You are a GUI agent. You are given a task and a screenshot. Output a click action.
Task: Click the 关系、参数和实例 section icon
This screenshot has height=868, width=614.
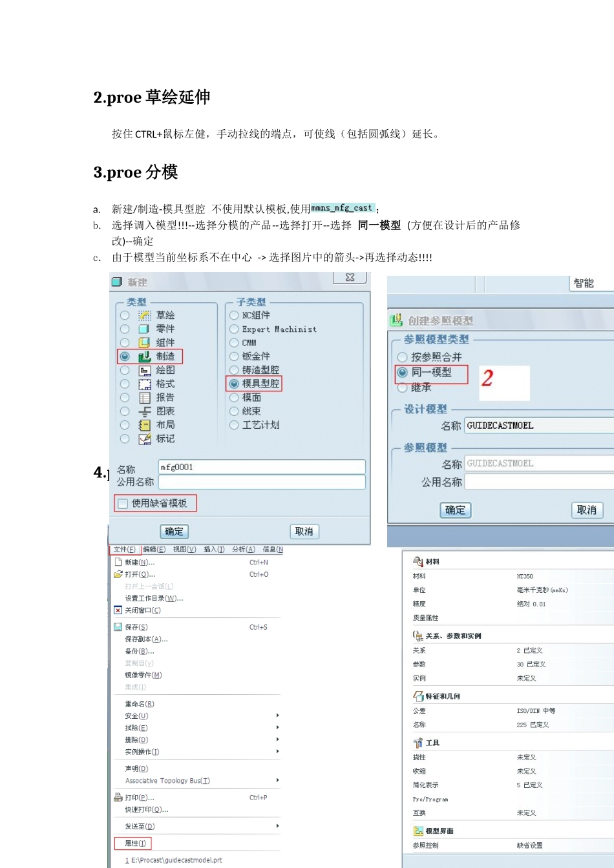(418, 635)
